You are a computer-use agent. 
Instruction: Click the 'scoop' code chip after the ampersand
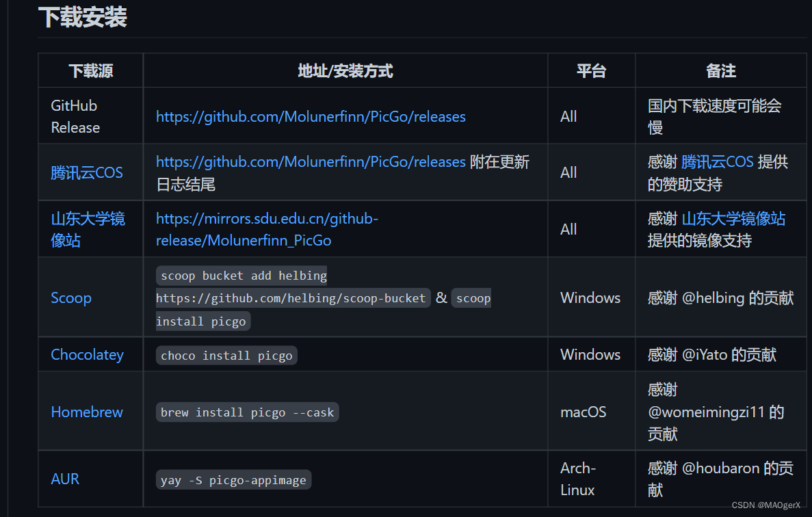coord(472,298)
